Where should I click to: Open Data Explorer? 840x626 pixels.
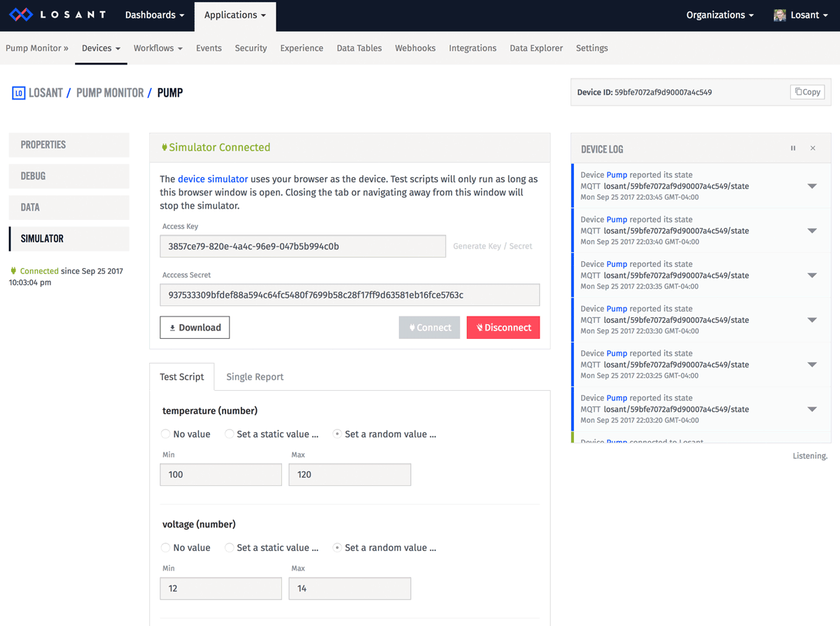pyautogui.click(x=536, y=48)
